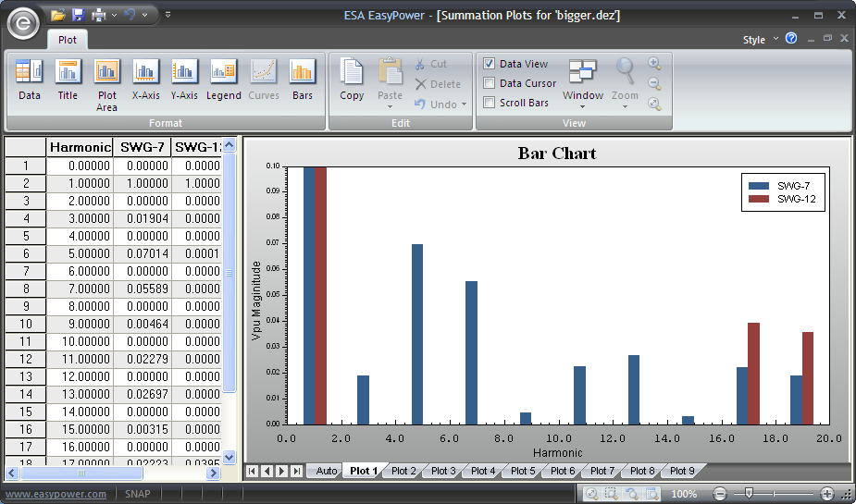Click the zoom out minus button
This screenshot has height=504, width=856.
[720, 494]
